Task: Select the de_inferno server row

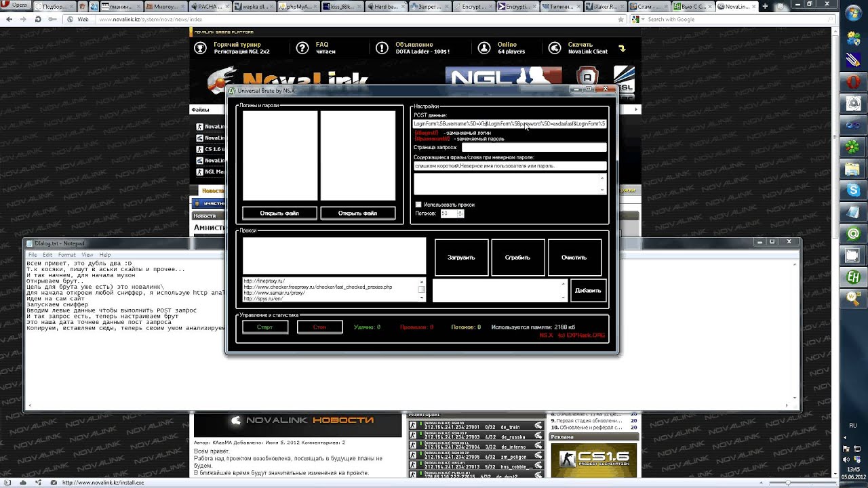Action: 475,447
